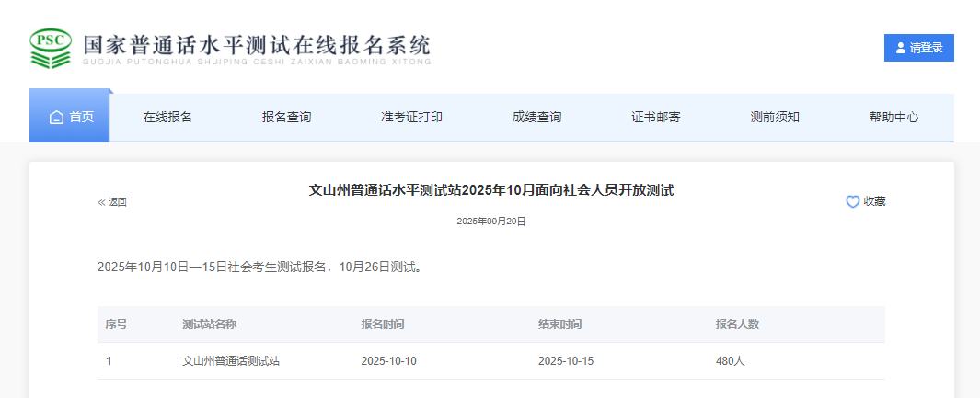Open the 成绩查询 navigation item

pyautogui.click(x=536, y=118)
